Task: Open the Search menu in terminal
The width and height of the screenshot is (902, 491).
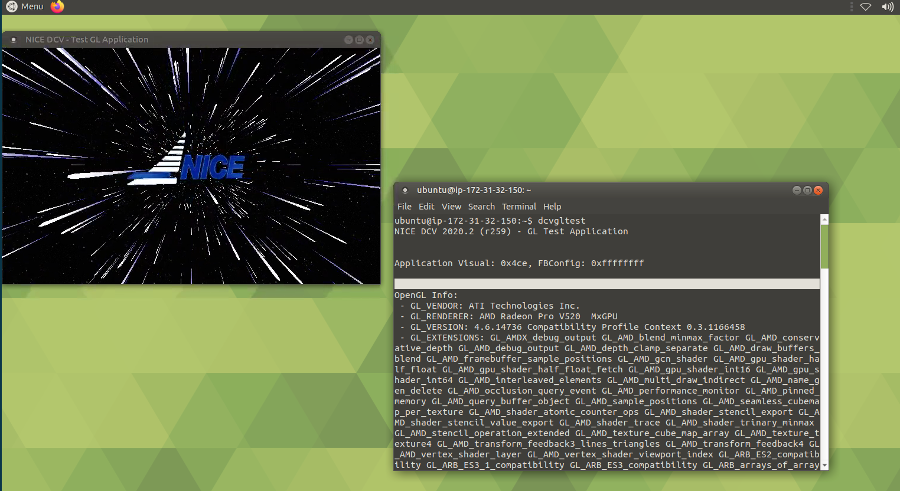Action: click(481, 206)
